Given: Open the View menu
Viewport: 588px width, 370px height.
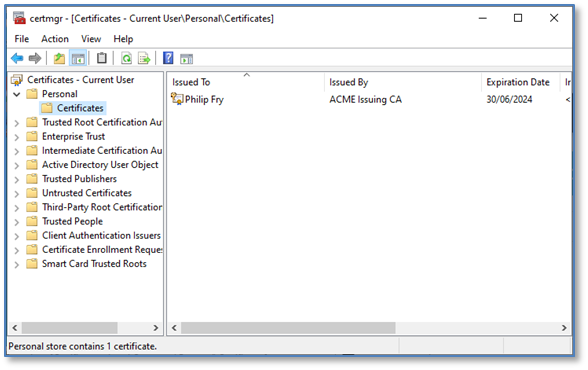Looking at the screenshot, I should tap(91, 39).
